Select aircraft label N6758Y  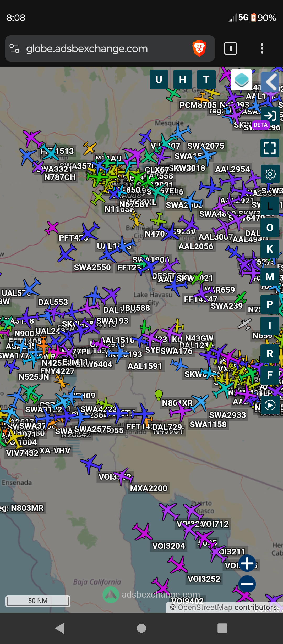click(135, 204)
